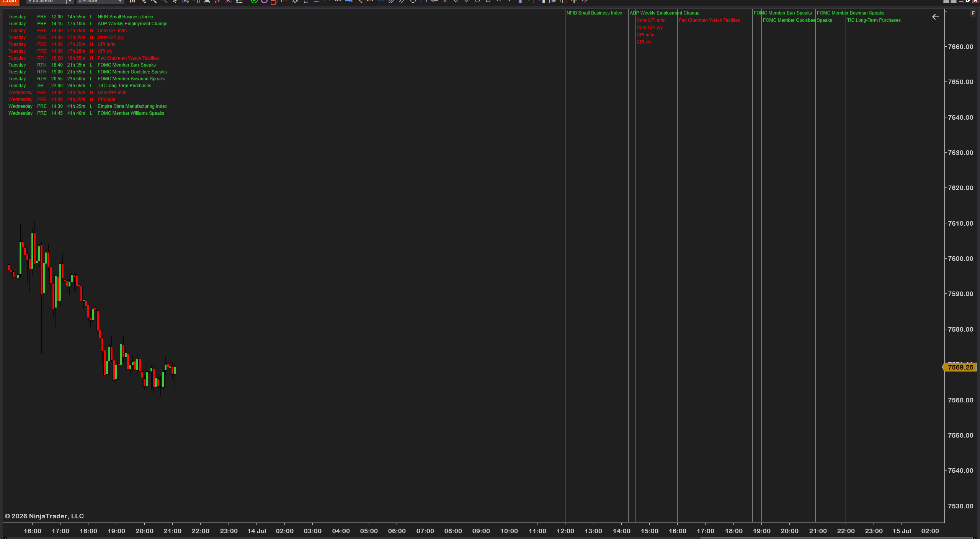
Task: Select the TIC Long-Term Purchases list row
Action: click(80, 86)
